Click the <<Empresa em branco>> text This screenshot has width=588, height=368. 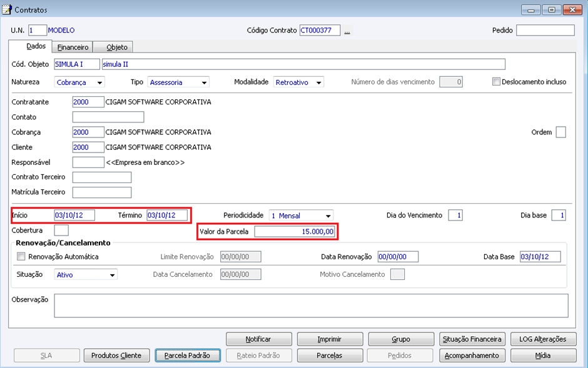(x=145, y=162)
